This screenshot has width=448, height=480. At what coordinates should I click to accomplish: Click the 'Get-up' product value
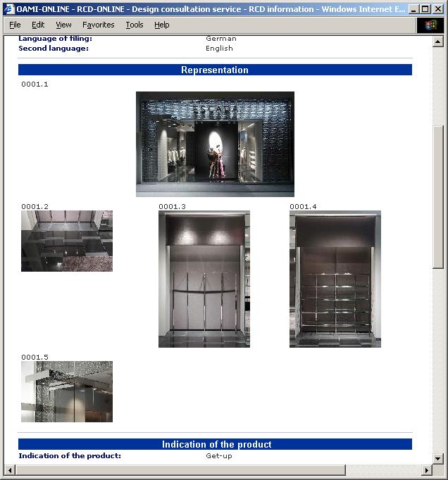pos(219,456)
